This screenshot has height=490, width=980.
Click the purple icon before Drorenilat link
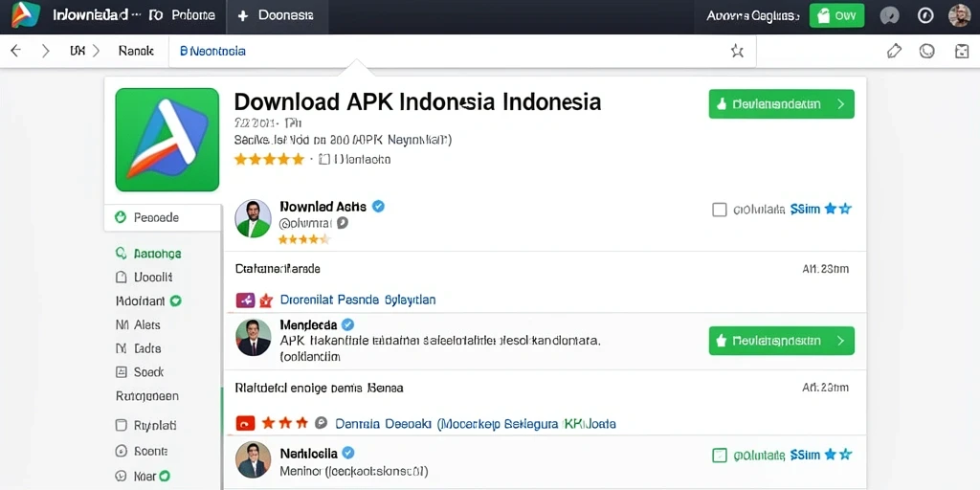click(x=245, y=301)
